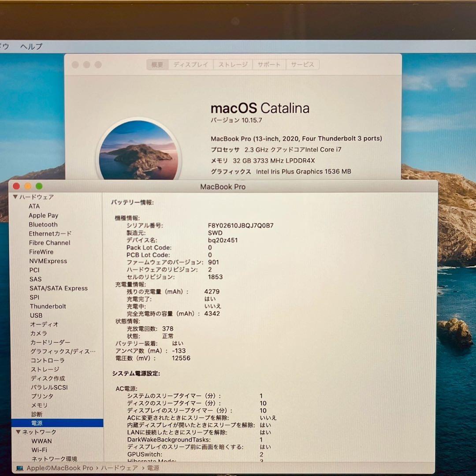Open the Wi-Fi network section
The height and width of the screenshot is (476, 476).
tap(40, 450)
